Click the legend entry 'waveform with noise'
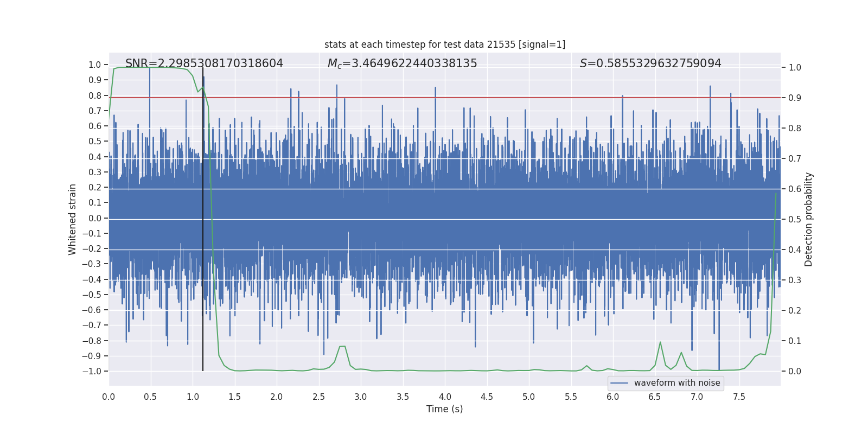 tap(677, 383)
